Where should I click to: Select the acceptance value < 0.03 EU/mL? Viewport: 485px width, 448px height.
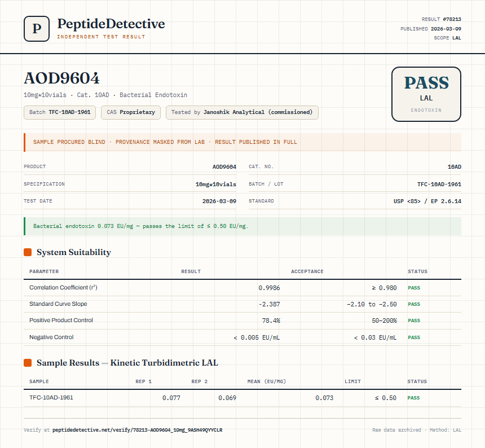point(375,337)
